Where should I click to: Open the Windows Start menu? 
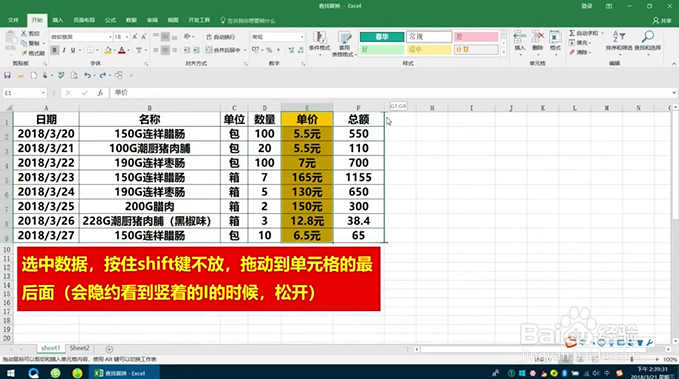(x=11, y=373)
